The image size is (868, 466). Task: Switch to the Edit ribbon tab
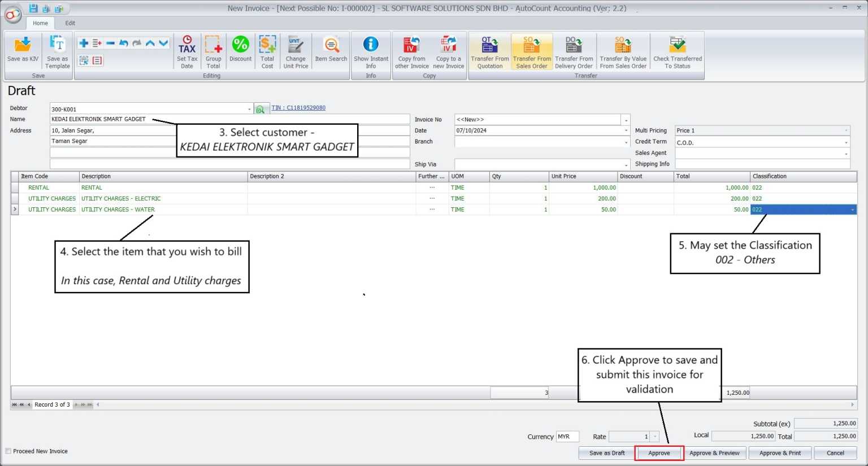(x=70, y=23)
